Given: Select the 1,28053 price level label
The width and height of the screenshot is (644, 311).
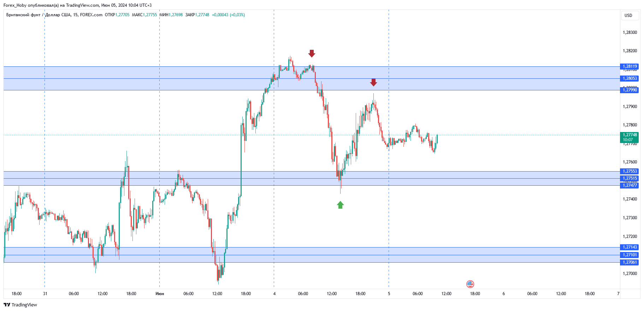Looking at the screenshot, I should 629,78.
